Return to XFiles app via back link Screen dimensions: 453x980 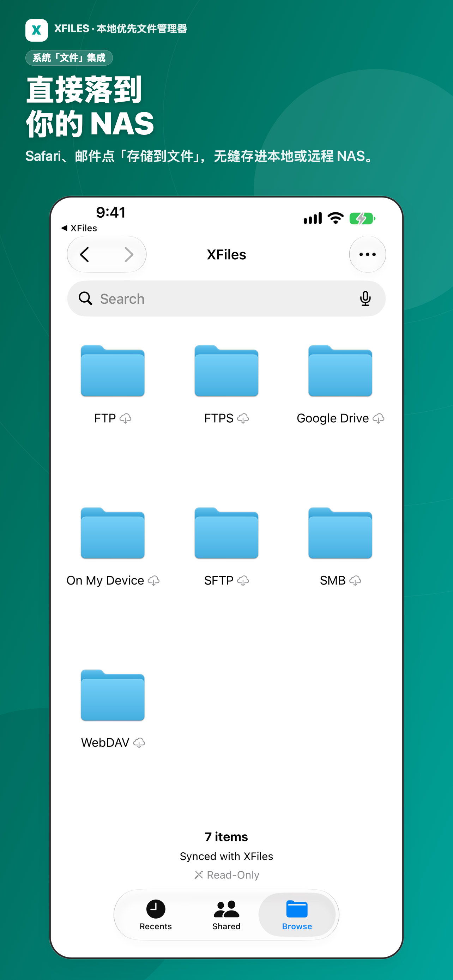click(x=79, y=228)
